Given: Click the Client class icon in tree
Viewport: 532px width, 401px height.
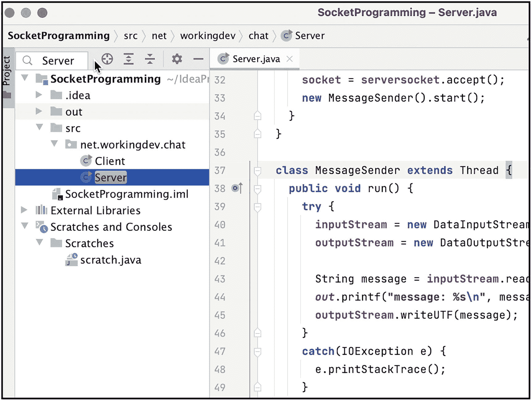Looking at the screenshot, I should [x=86, y=161].
